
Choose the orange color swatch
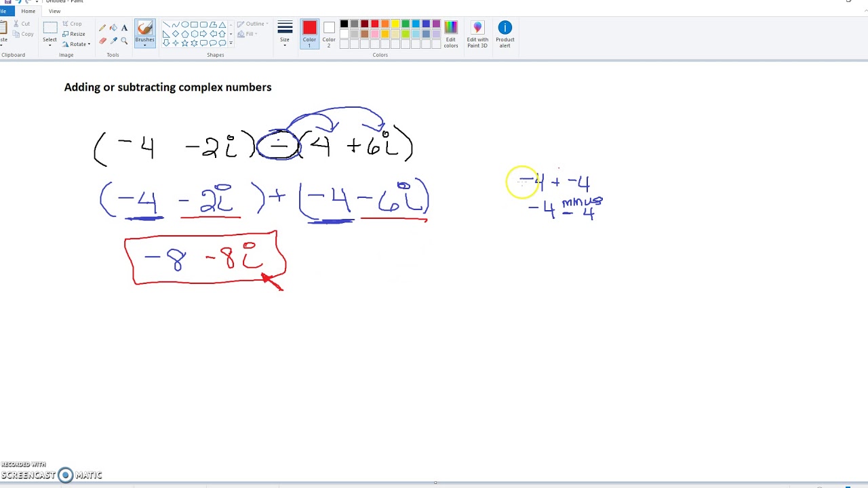385,24
